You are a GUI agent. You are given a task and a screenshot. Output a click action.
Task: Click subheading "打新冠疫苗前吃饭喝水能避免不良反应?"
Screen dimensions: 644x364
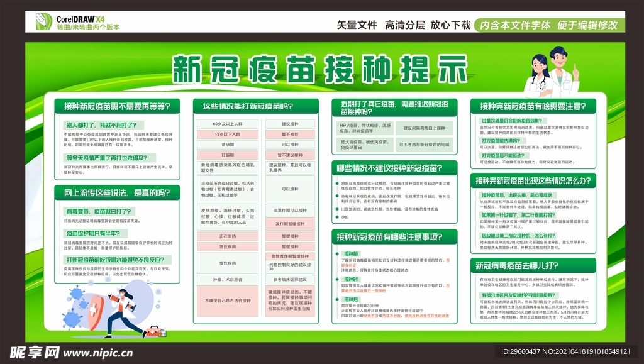(x=117, y=260)
